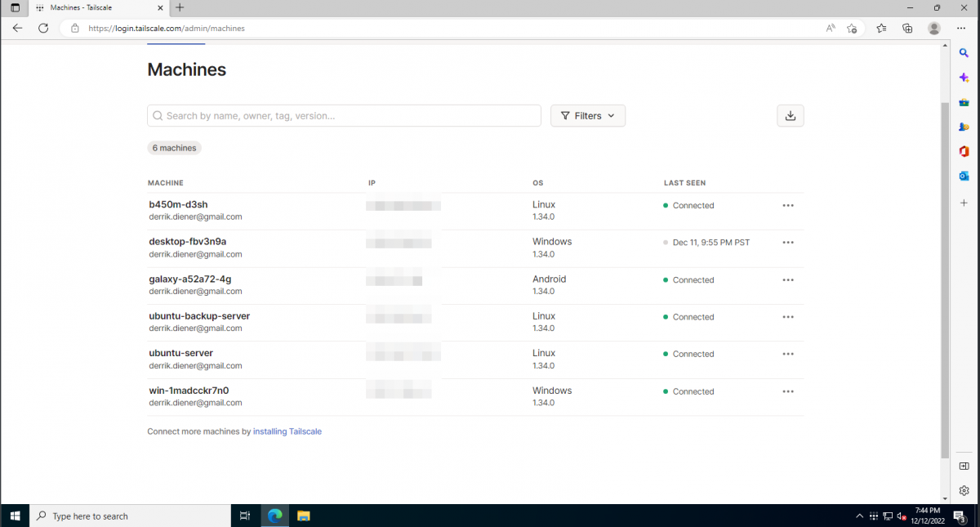
Task: Follow the installing Tailscale link
Action: [287, 431]
